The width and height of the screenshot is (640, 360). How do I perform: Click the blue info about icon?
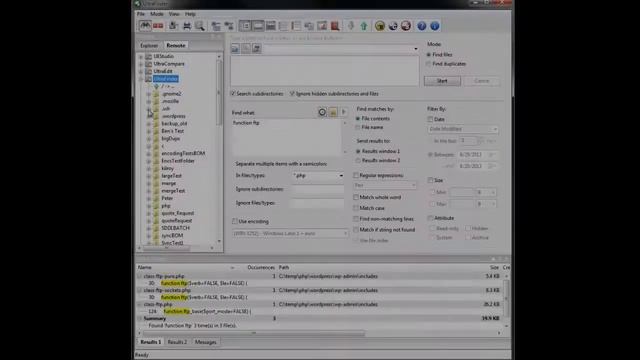pos(435,26)
